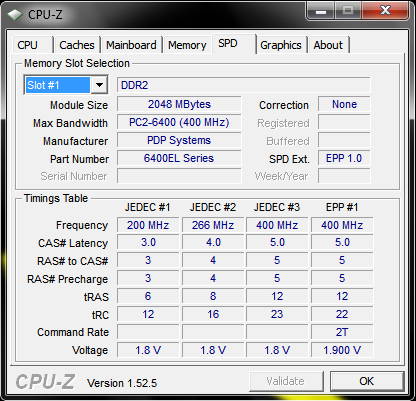The image size is (416, 401).
Task: Click the 6400EL Series part number
Action: pyautogui.click(x=179, y=158)
